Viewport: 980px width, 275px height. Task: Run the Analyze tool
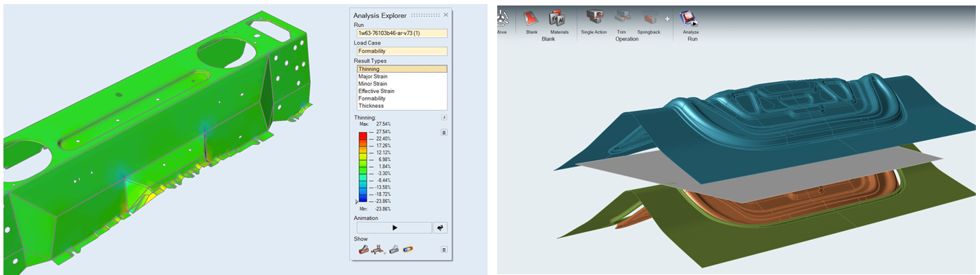[690, 19]
